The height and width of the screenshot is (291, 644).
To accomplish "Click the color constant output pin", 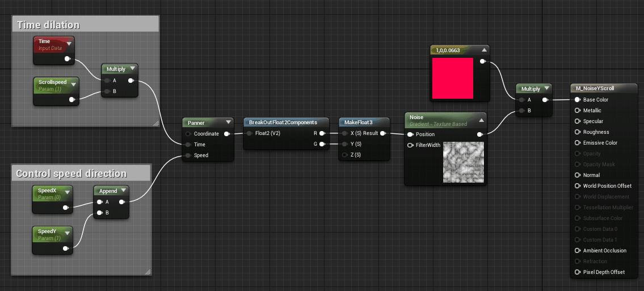I will [x=483, y=62].
